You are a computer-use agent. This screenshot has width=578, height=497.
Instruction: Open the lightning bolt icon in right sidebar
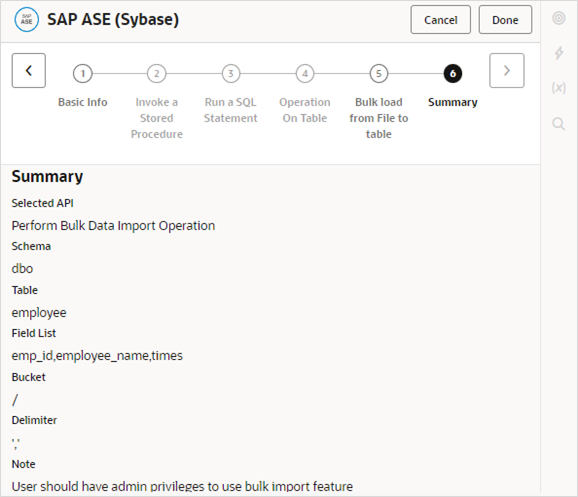pos(559,53)
